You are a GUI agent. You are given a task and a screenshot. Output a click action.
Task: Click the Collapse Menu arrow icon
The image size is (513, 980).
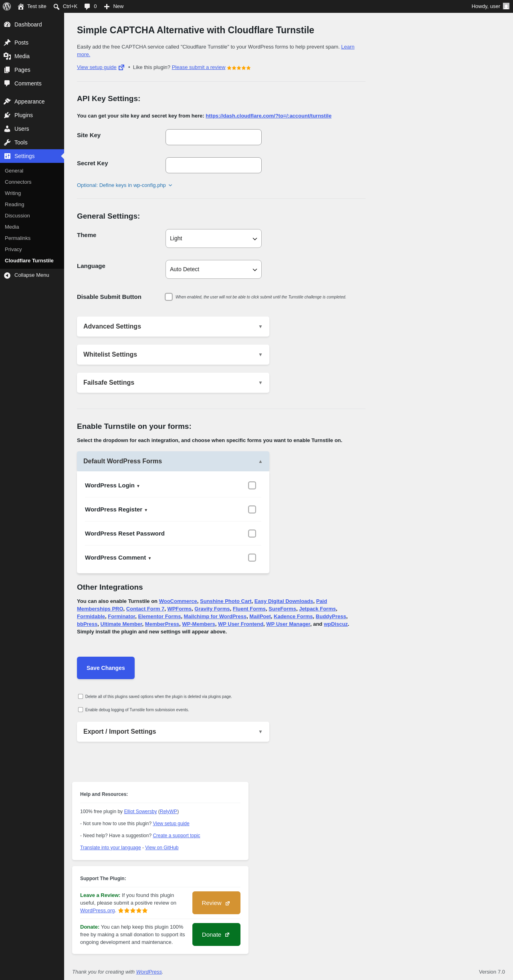[x=7, y=275]
